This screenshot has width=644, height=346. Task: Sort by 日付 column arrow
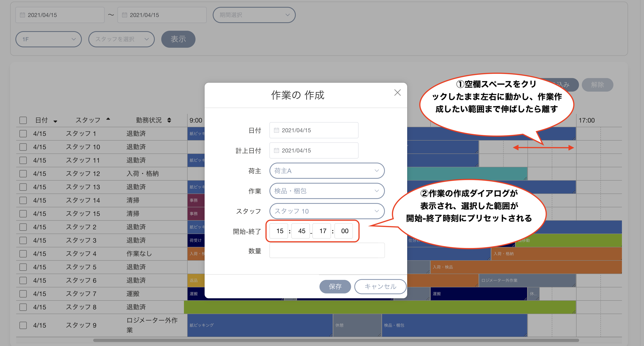tap(55, 121)
